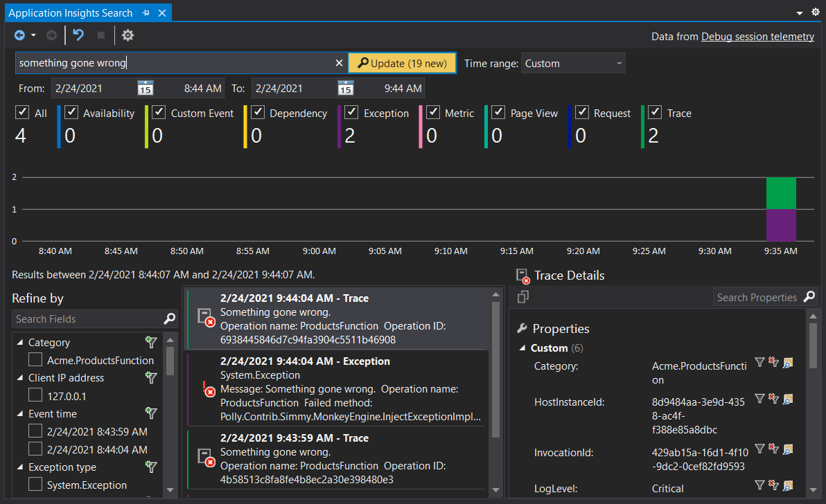
Task: Open the To date calendar picker
Action: 346,88
